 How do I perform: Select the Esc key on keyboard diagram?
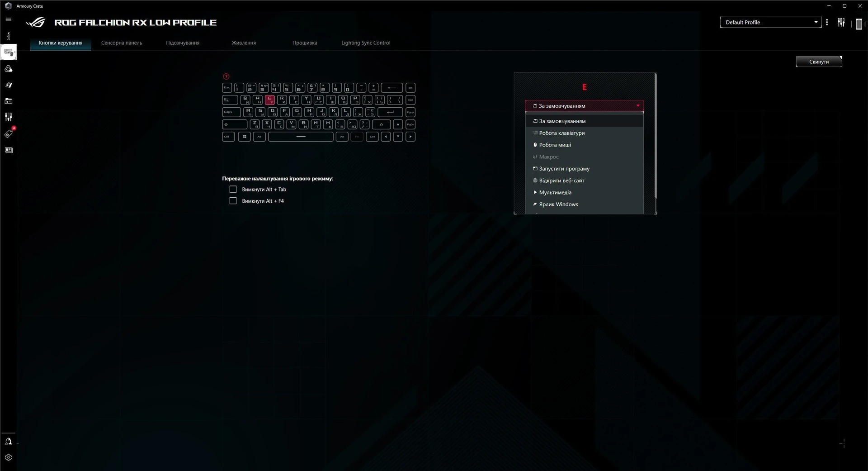pos(227,88)
